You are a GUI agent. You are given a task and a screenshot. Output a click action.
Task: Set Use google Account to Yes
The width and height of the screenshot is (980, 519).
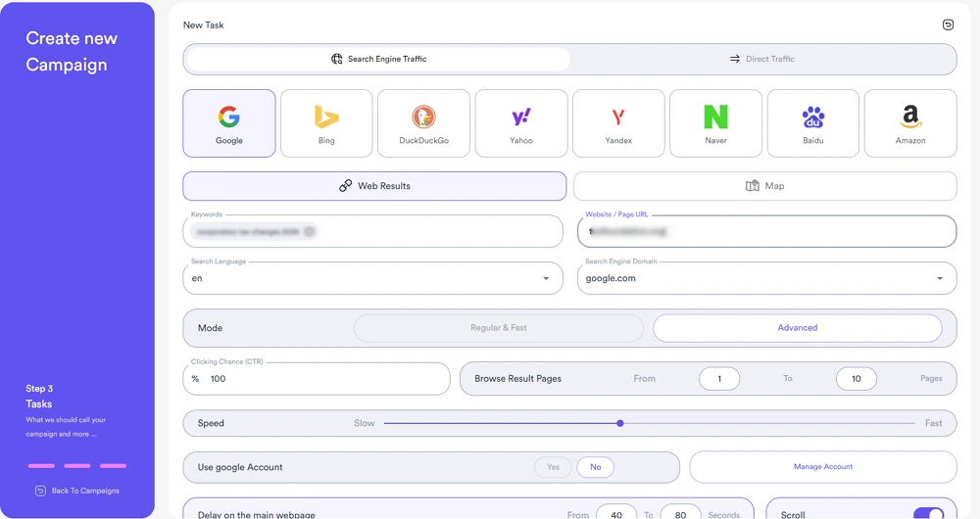pyautogui.click(x=553, y=467)
